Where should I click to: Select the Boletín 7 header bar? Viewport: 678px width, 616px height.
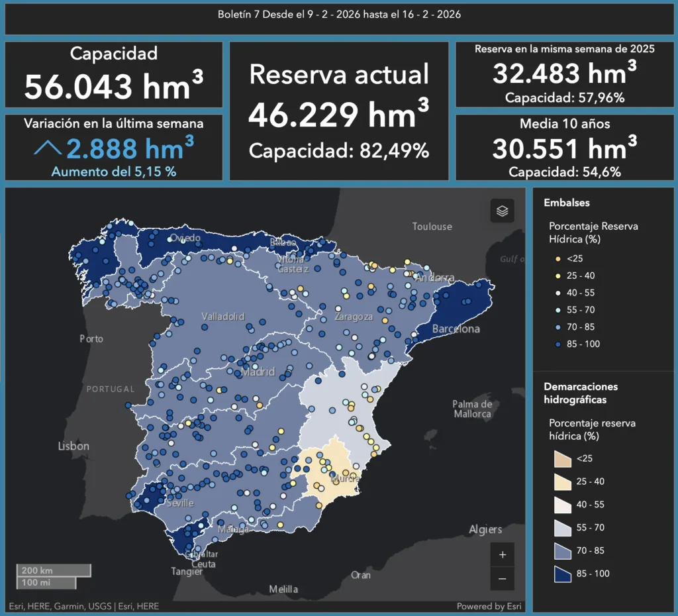click(x=339, y=14)
